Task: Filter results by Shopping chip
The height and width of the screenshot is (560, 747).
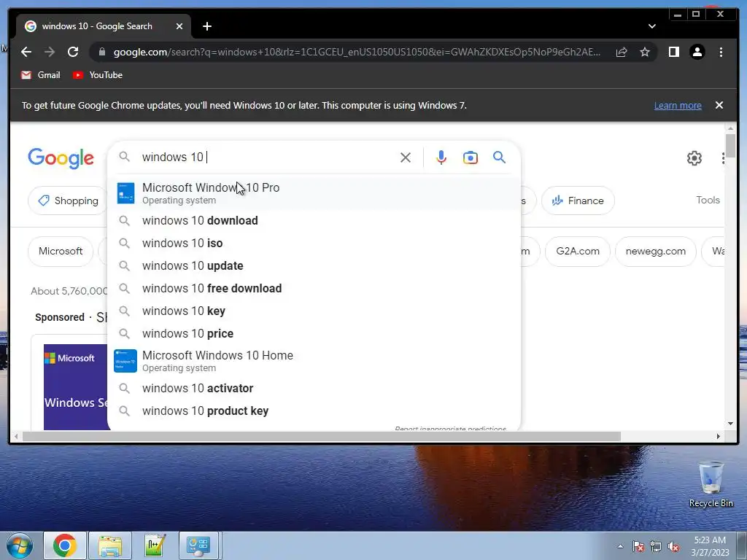Action: click(68, 201)
